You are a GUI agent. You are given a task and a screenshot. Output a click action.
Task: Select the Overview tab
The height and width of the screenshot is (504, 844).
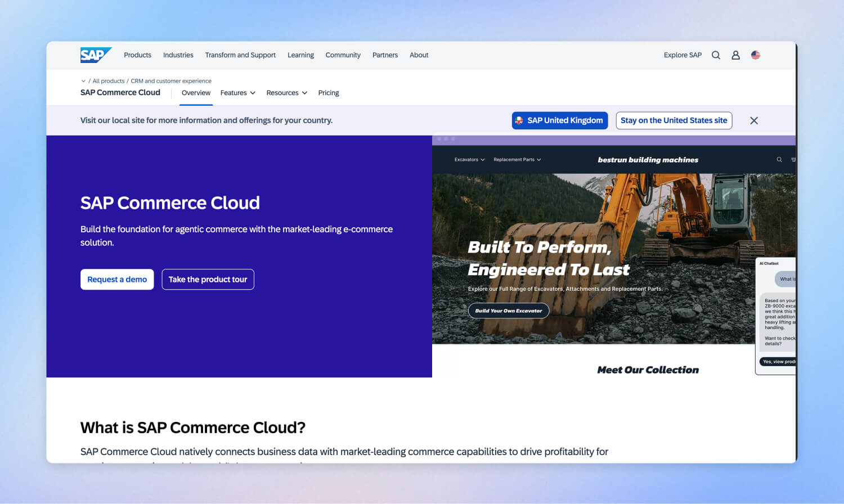[196, 93]
